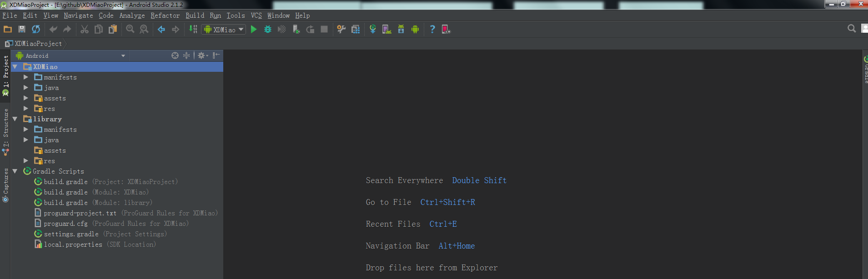Open the SDK Manager icon

[401, 30]
